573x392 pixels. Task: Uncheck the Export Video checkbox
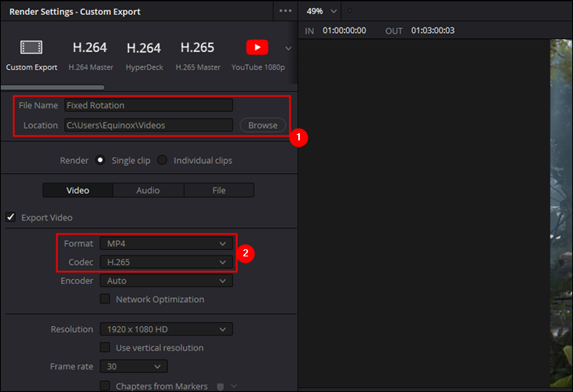[x=11, y=217]
